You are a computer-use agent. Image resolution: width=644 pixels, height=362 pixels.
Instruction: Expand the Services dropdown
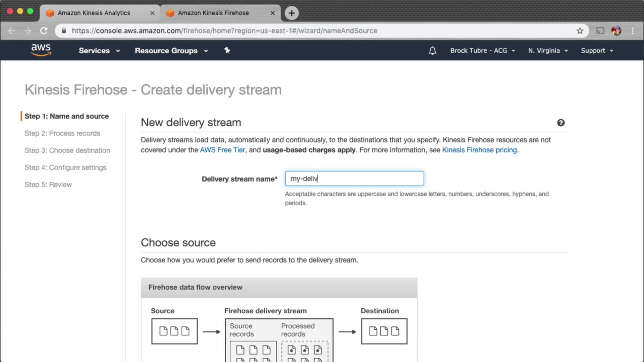(99, 51)
